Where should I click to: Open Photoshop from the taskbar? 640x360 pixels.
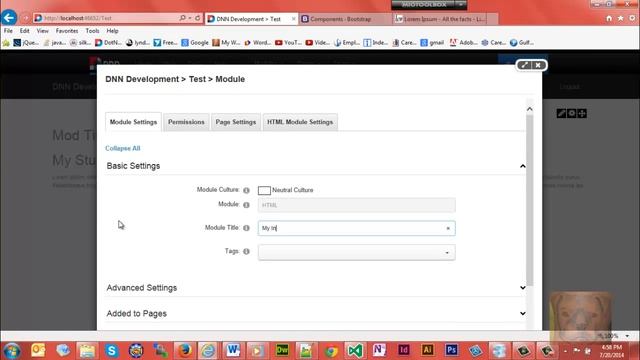pos(451,350)
